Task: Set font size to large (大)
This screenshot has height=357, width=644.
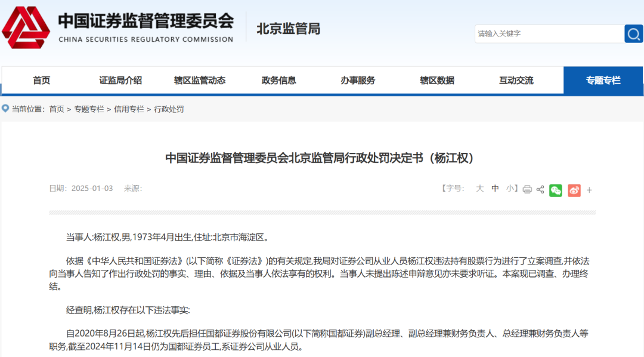Action: [479, 189]
